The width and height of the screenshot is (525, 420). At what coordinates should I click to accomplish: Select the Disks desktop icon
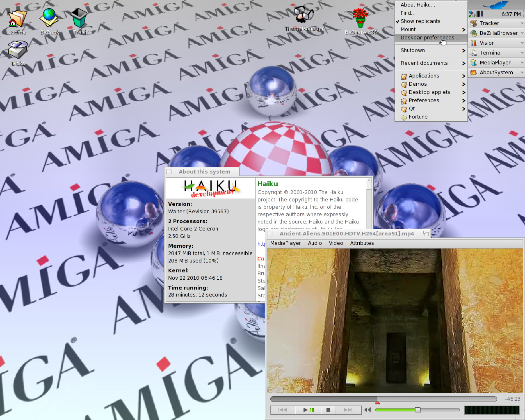click(x=18, y=50)
